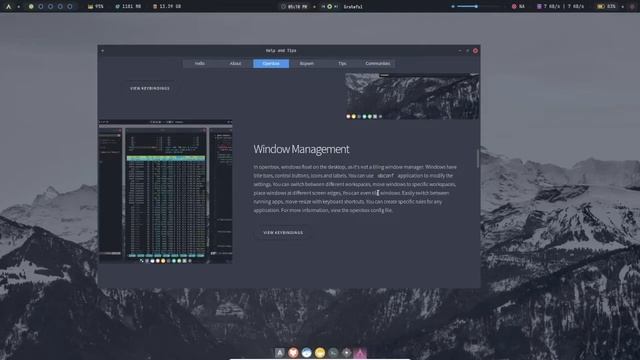
Task: Open the yellow round icon in dock
Action: coord(320,352)
